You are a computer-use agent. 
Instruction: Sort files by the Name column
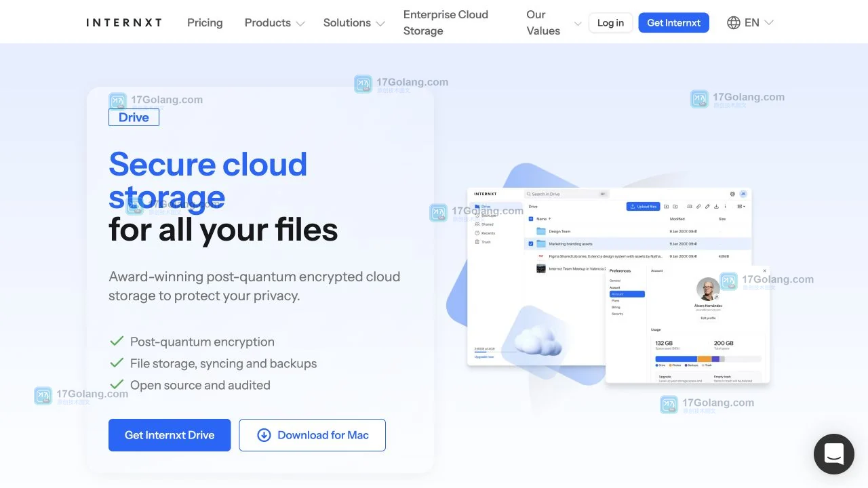pos(544,219)
